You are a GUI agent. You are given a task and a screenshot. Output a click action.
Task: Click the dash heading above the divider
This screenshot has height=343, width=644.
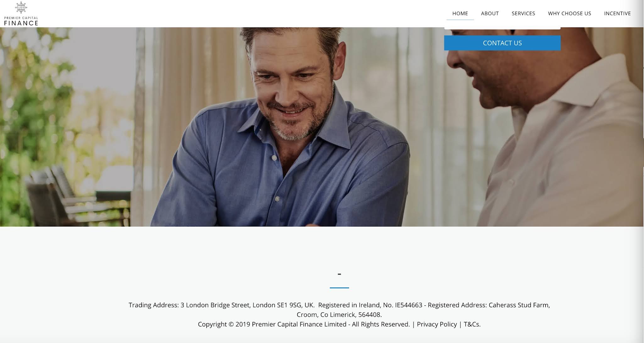point(339,274)
